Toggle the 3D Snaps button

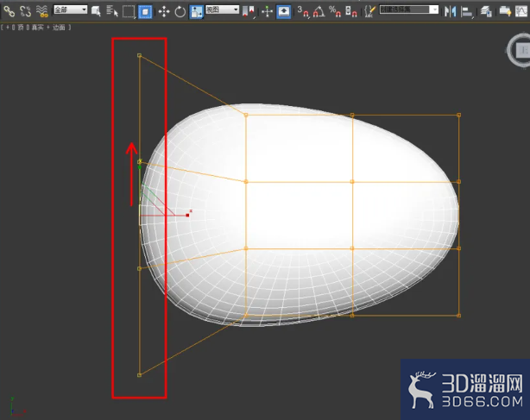pyautogui.click(x=303, y=12)
